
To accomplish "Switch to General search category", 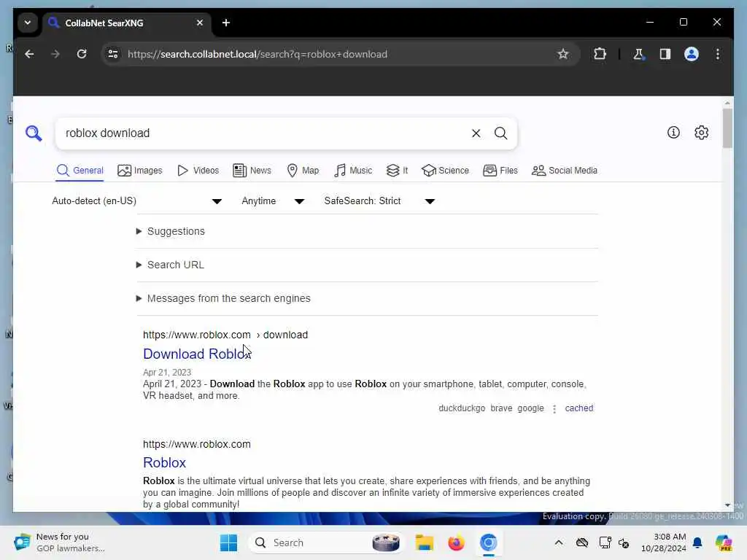I will [80, 171].
